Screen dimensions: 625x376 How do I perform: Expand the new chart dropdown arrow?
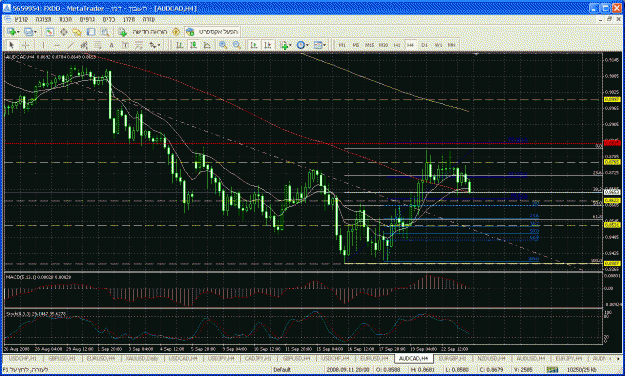(18, 32)
